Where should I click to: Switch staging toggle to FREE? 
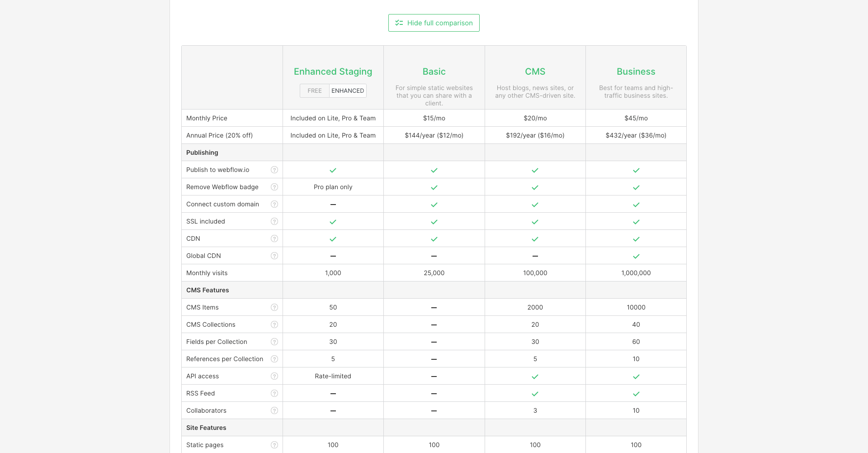(315, 91)
